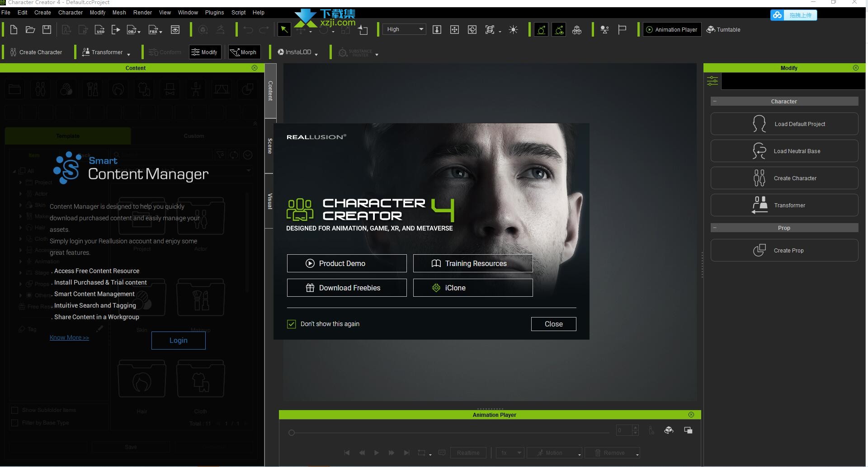Open the High quality dropdown
868x467 pixels.
click(404, 29)
